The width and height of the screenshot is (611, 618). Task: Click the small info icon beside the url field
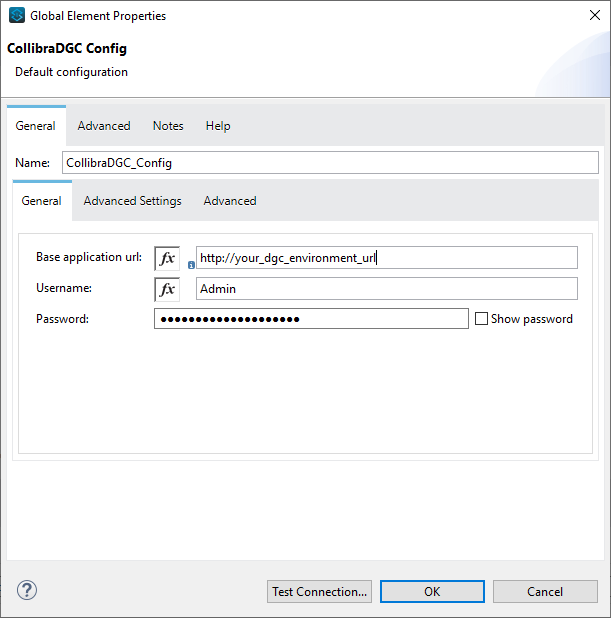click(x=191, y=265)
